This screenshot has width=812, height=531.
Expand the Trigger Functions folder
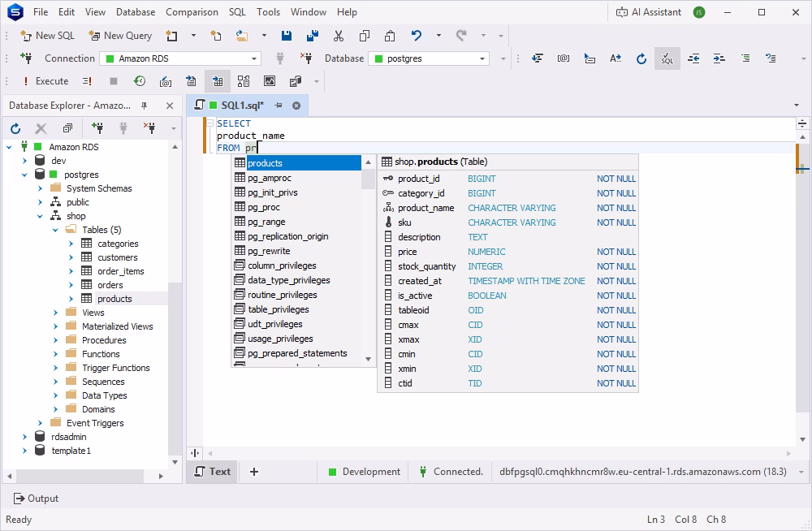[55, 368]
